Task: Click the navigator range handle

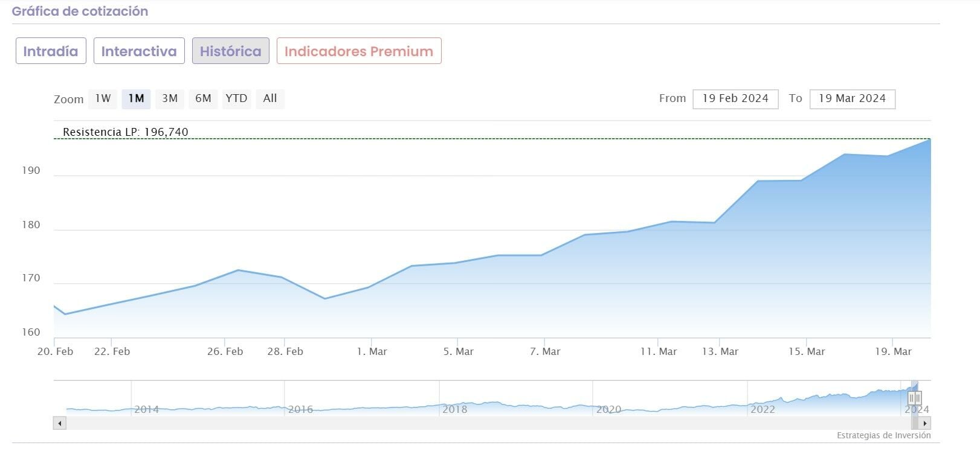Action: click(x=915, y=398)
